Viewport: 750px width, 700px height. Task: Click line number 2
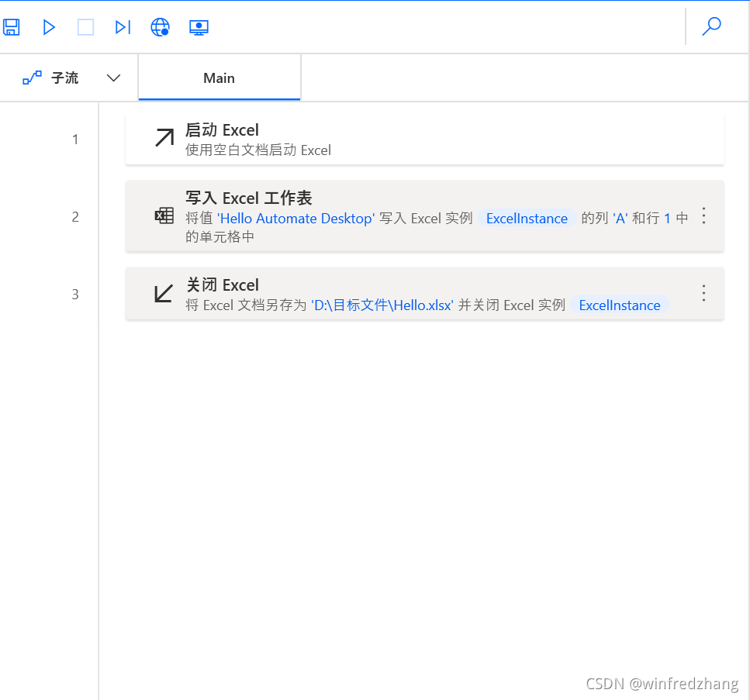click(75, 216)
